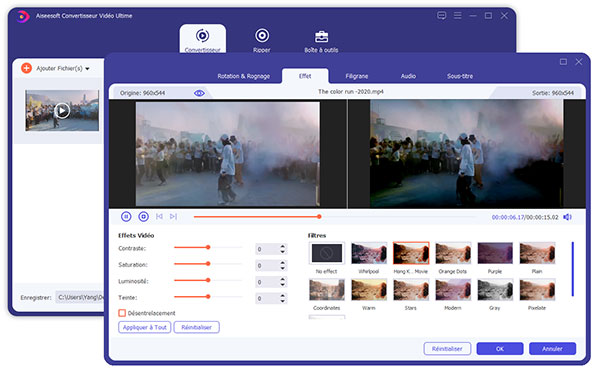
Task: Toggle the eye preview visibility icon
Action: [x=199, y=93]
